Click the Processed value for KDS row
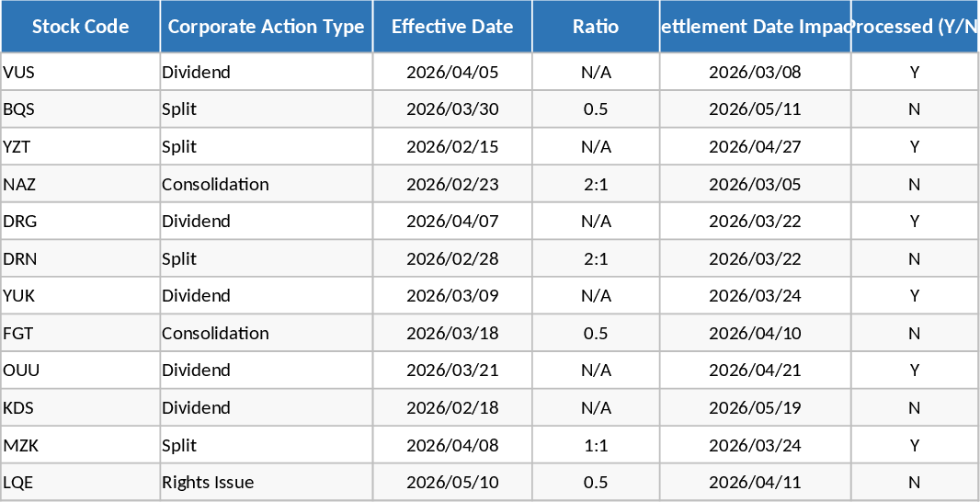This screenshot has width=980, height=502. coord(914,407)
